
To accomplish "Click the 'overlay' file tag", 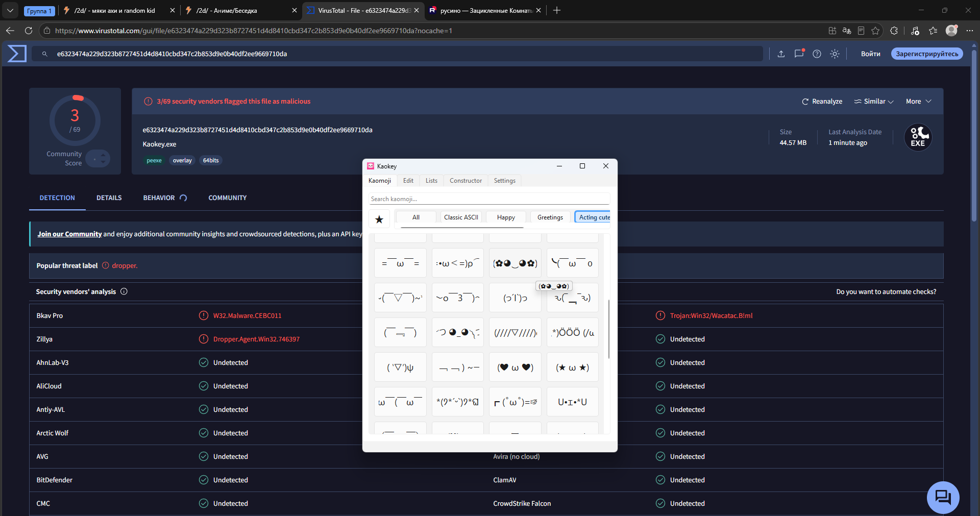I will coord(182,160).
